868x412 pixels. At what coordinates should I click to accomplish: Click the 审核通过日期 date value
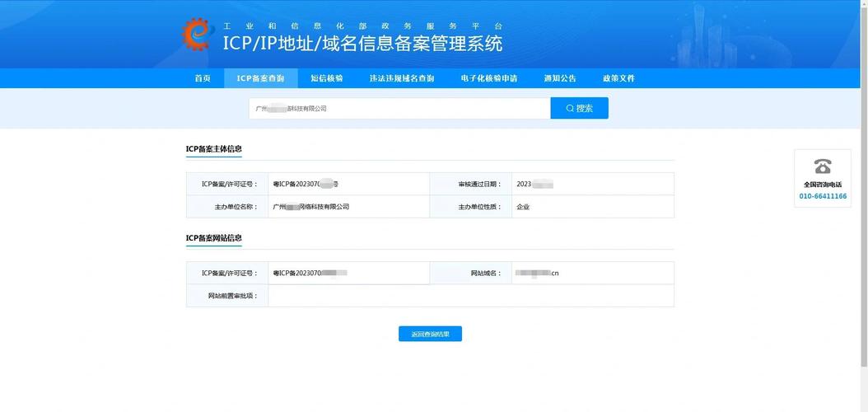coord(534,184)
